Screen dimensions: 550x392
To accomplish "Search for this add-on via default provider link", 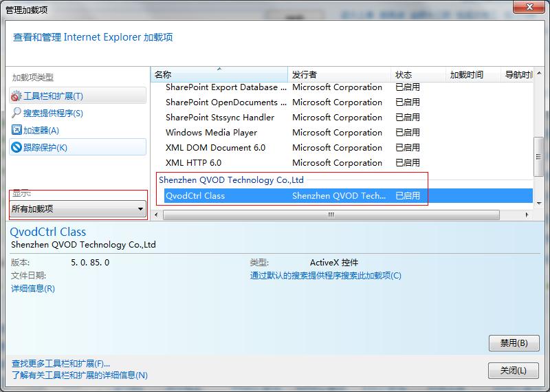I will tap(325, 276).
